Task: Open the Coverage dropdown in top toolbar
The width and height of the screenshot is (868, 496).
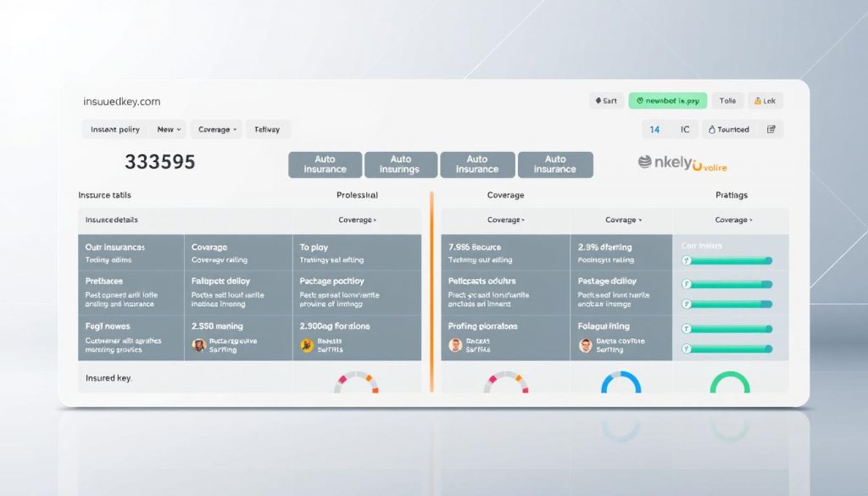Action: click(x=217, y=130)
